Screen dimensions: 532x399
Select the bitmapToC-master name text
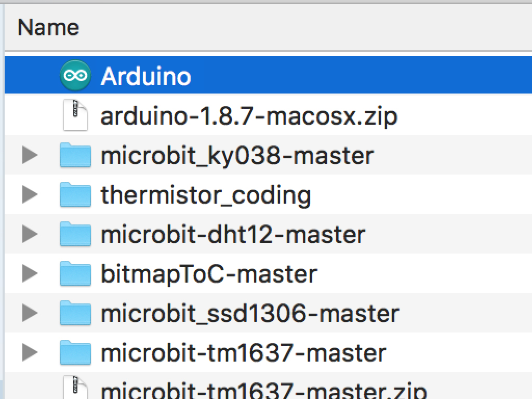pyautogui.click(x=209, y=274)
